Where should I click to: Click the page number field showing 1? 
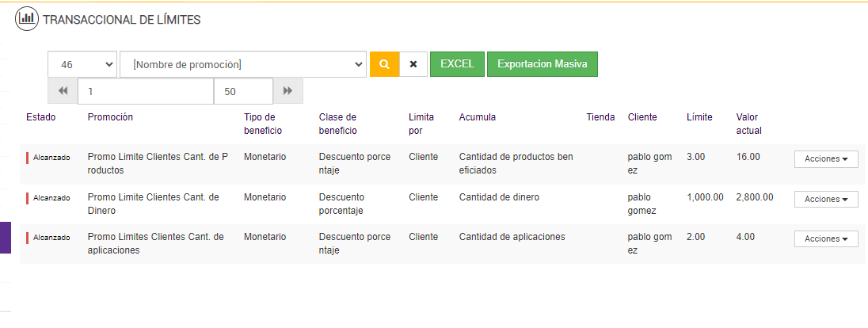[x=146, y=91]
